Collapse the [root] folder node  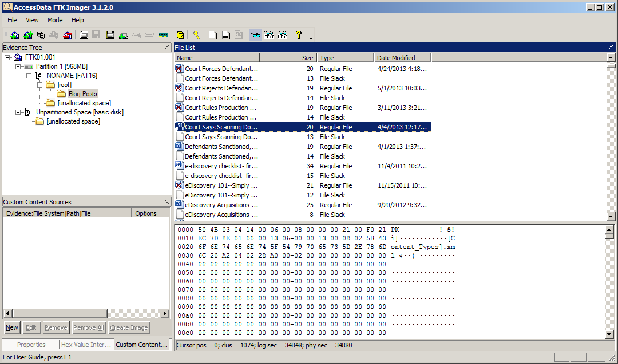(39, 85)
